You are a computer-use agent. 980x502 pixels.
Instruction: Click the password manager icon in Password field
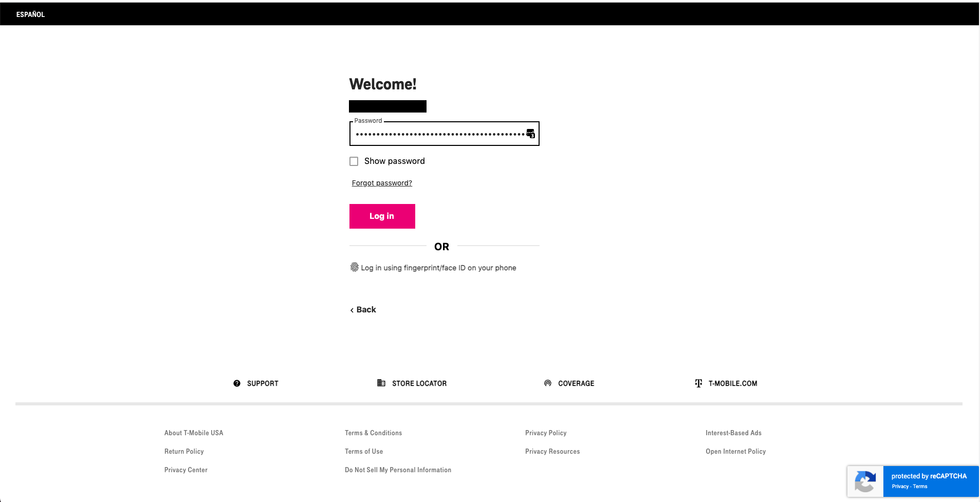pyautogui.click(x=531, y=134)
